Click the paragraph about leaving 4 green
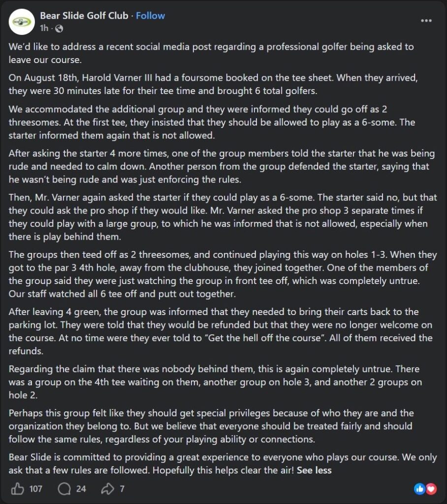Viewport: 447px width, 504px height. (221, 331)
